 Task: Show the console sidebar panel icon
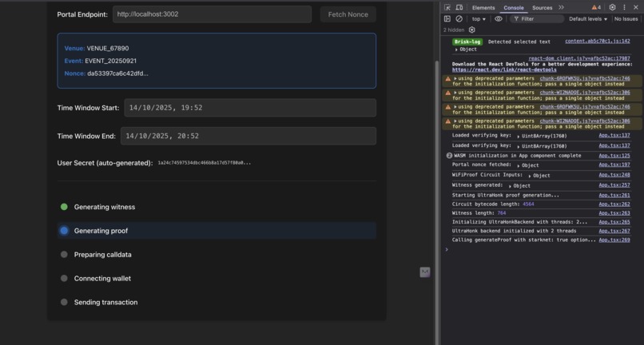click(447, 19)
